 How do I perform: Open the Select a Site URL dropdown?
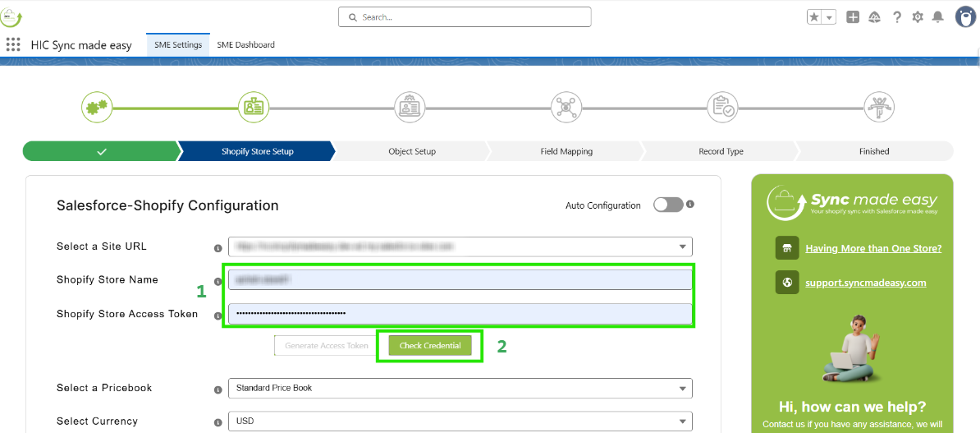click(x=460, y=246)
